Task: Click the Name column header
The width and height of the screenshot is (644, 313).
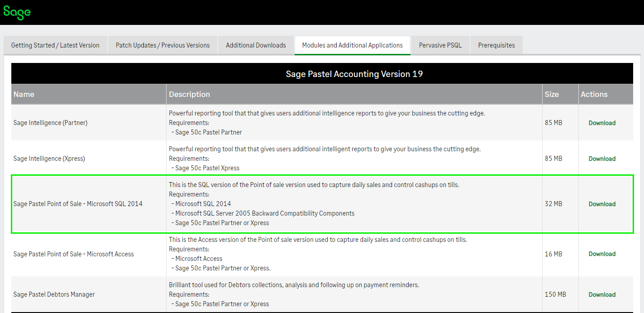Action: [24, 94]
